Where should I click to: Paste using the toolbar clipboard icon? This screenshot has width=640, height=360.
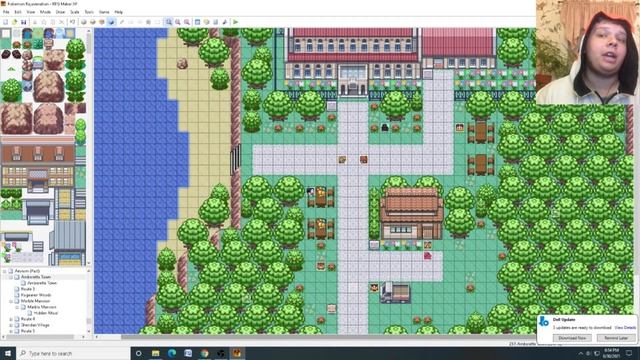[x=53, y=22]
